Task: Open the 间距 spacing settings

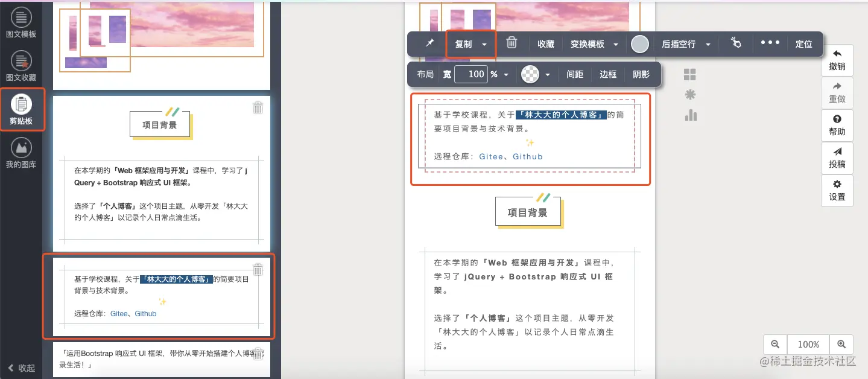Action: click(x=575, y=74)
